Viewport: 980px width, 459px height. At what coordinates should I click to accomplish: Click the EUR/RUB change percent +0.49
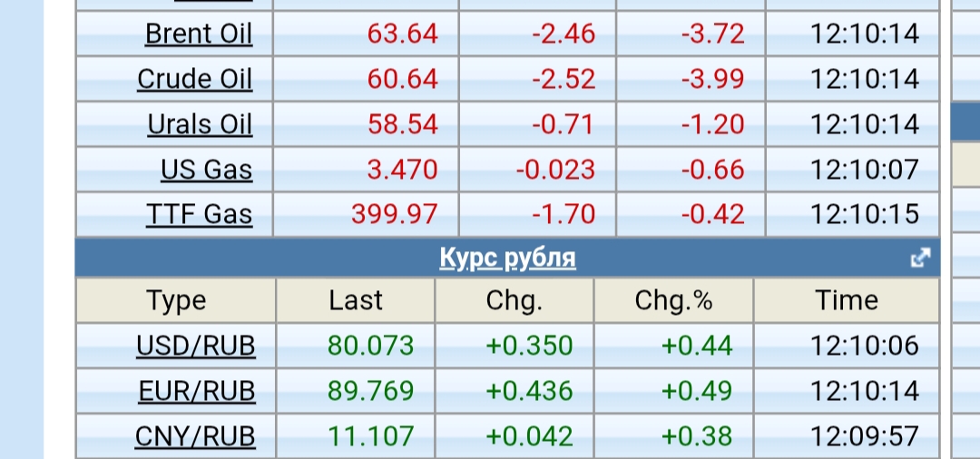tap(696, 391)
